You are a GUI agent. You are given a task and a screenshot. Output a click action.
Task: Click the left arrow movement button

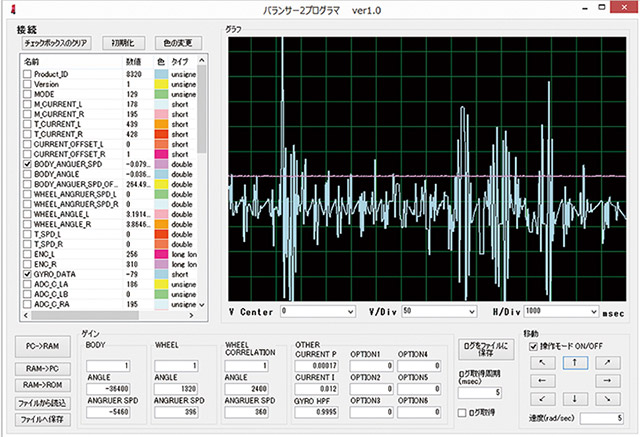point(542,381)
